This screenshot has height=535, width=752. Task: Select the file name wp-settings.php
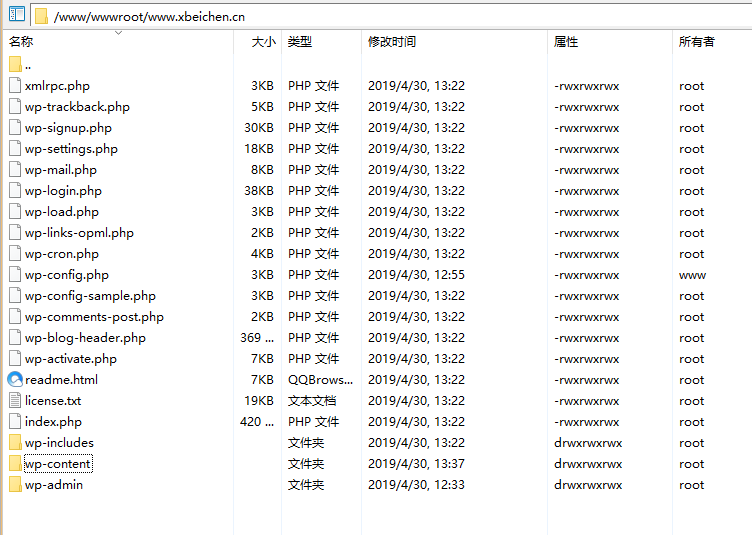[x=71, y=149]
